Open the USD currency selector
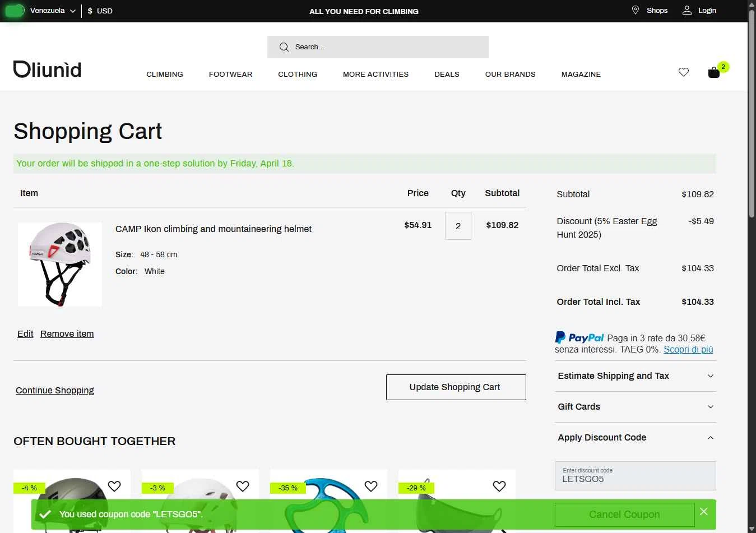The height and width of the screenshot is (533, 756). (x=100, y=11)
